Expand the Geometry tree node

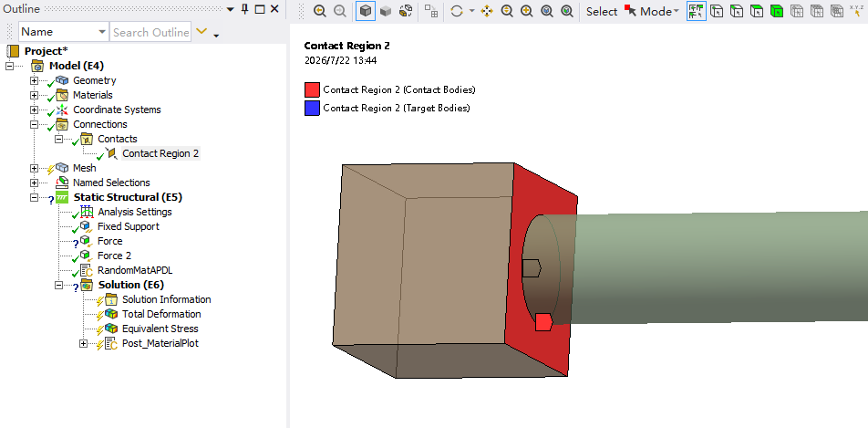click(x=35, y=80)
